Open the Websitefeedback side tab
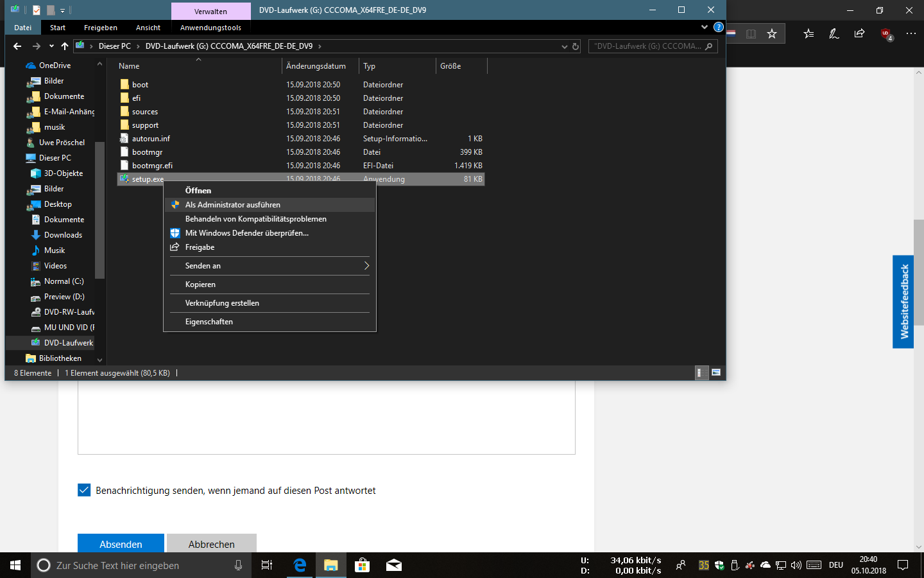This screenshot has width=924, height=578. [903, 302]
